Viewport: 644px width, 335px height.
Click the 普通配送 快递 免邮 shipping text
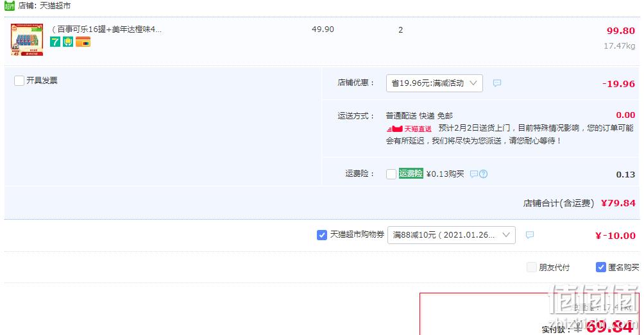419,116
